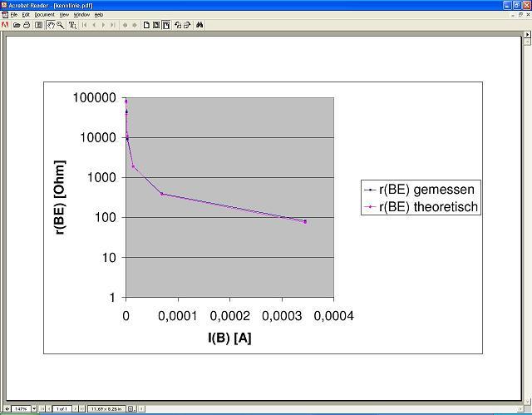Image resolution: width=532 pixels, height=415 pixels.
Task: Restore document window inner button
Action: (521, 15)
